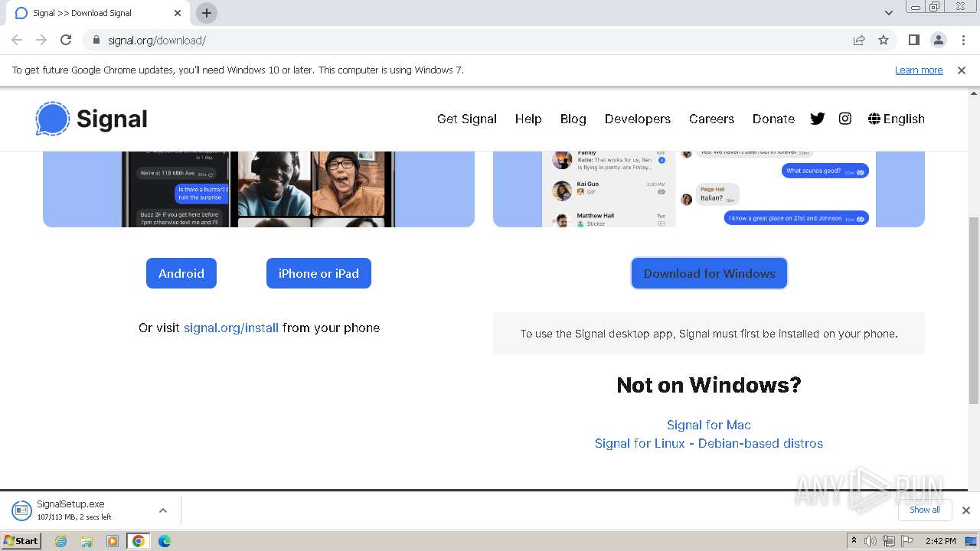This screenshot has height=551, width=980.
Task: Share this page via share icon
Action: pyautogui.click(x=859, y=40)
